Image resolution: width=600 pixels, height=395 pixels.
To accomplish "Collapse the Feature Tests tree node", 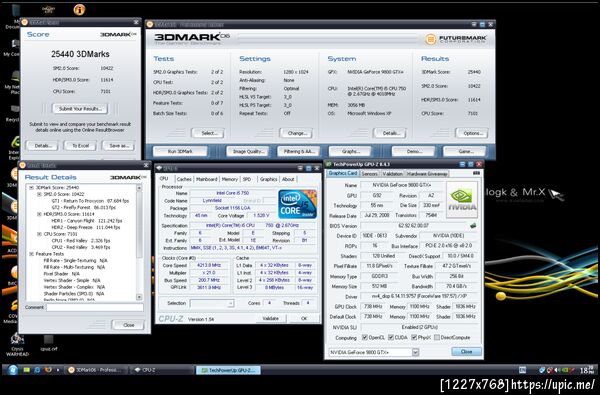I will [32, 254].
